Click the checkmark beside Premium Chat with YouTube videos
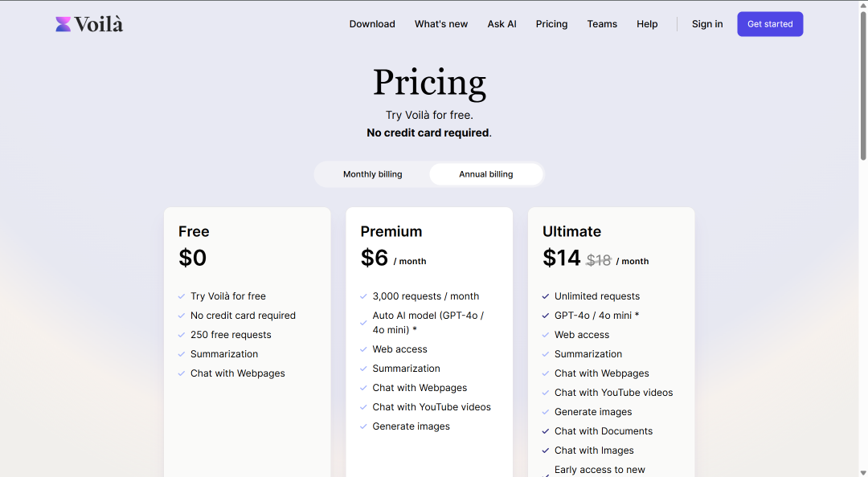The width and height of the screenshot is (868, 477). (363, 407)
